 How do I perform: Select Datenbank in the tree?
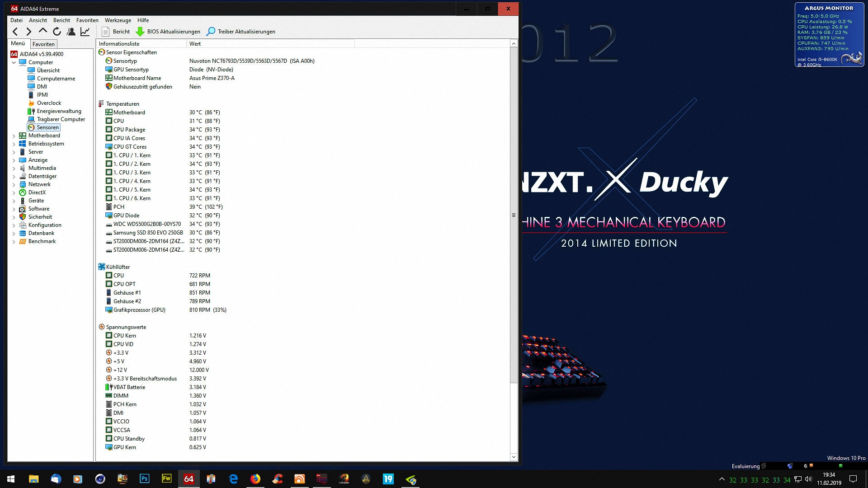point(37,233)
